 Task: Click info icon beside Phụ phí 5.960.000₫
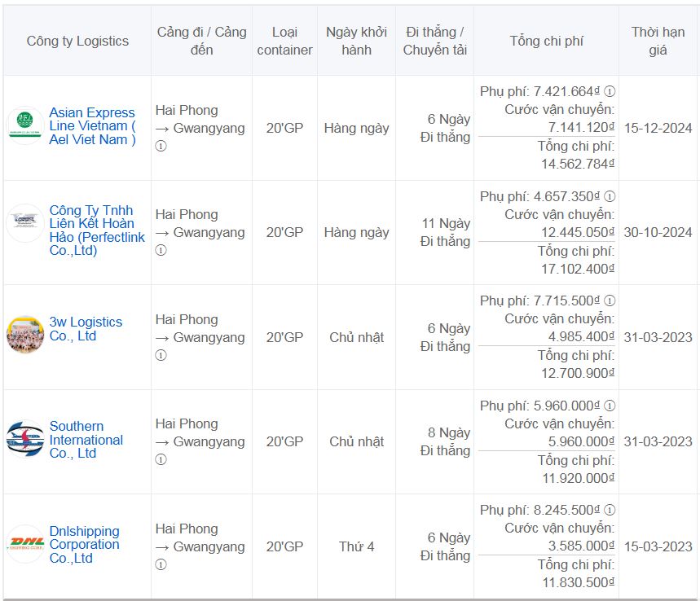(x=610, y=406)
